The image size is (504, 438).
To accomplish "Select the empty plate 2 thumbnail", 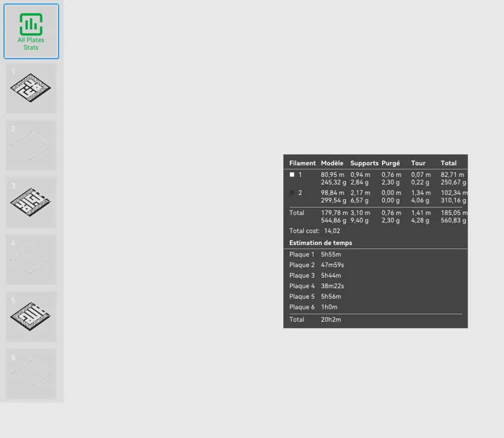I will click(31, 145).
